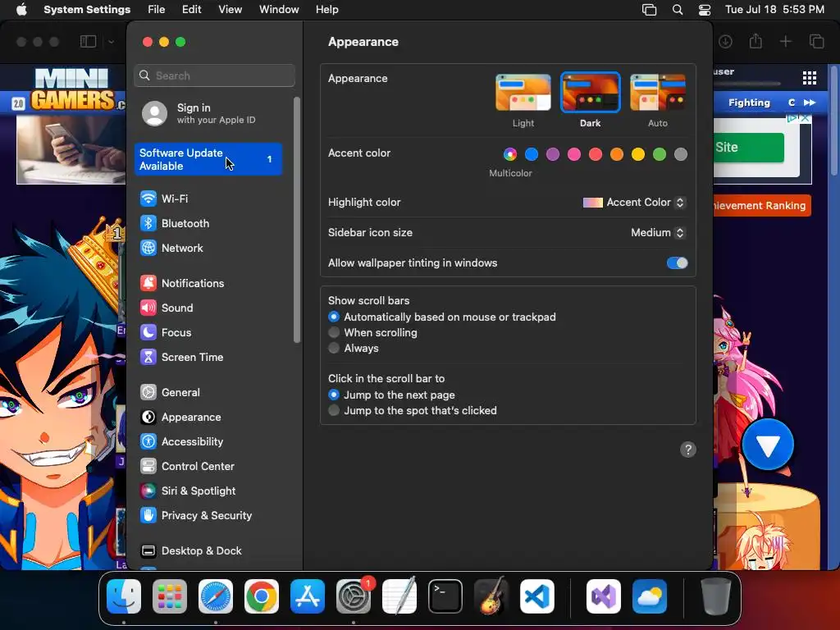Viewport: 840px width, 630px height.
Task: Open Trash from the Dock
Action: tap(715, 596)
